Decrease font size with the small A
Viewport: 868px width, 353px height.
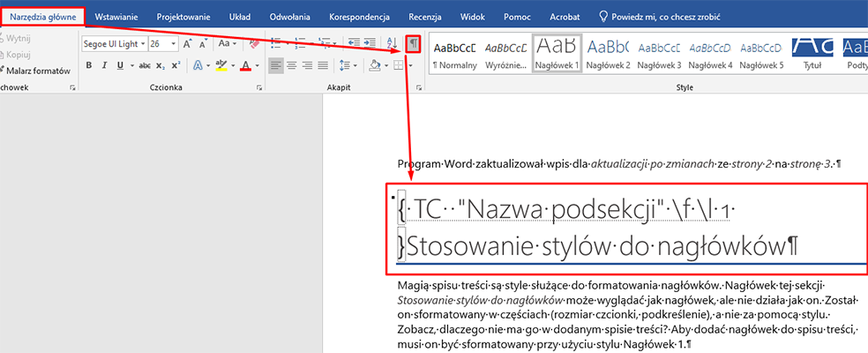pyautogui.click(x=203, y=43)
